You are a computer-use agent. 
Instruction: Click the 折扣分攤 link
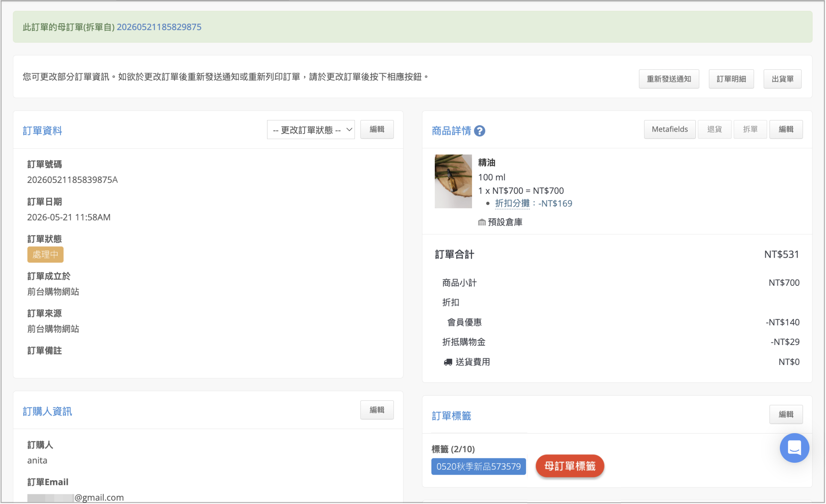(512, 203)
